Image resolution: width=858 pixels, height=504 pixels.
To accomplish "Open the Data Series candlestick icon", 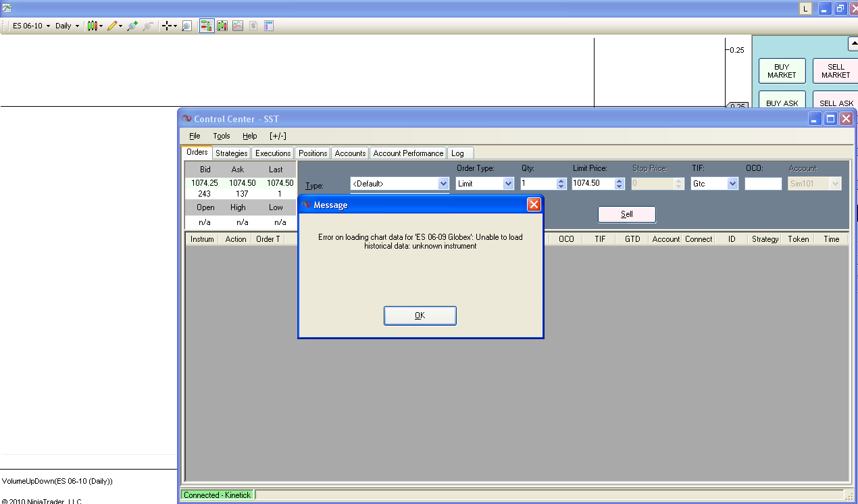I will pyautogui.click(x=222, y=26).
